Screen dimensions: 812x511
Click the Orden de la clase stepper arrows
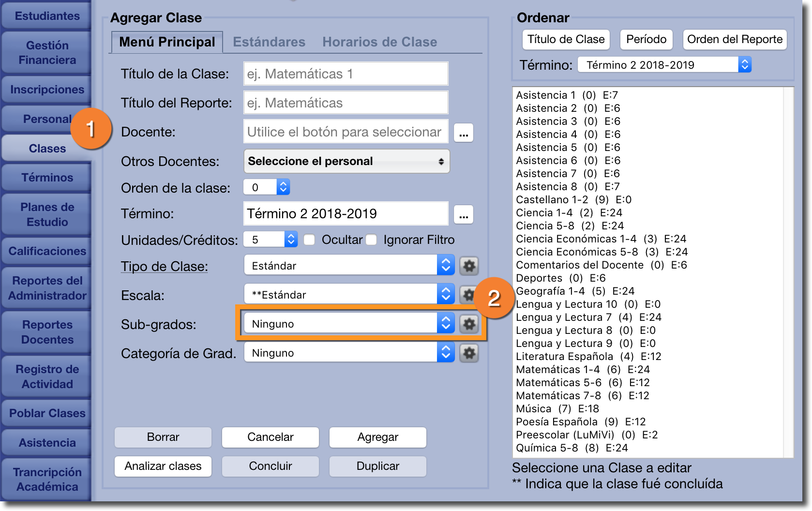point(283,187)
